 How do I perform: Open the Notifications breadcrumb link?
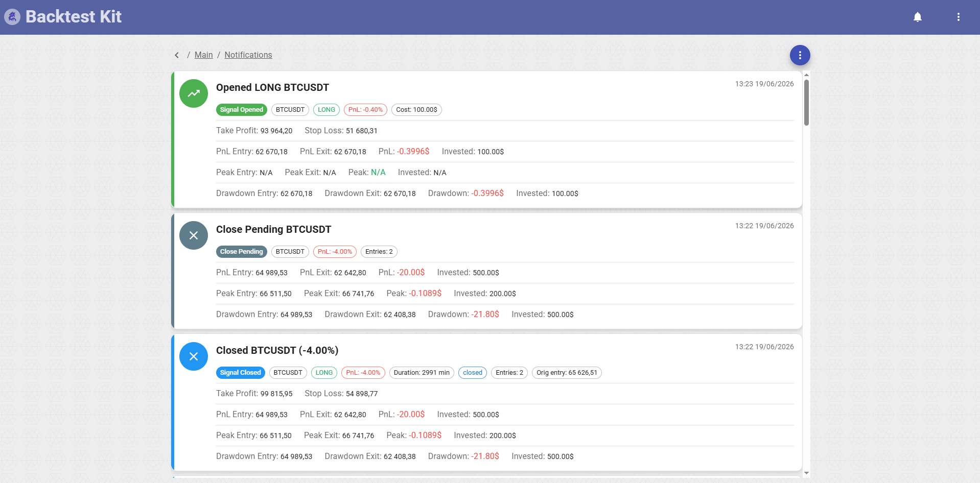coord(248,55)
